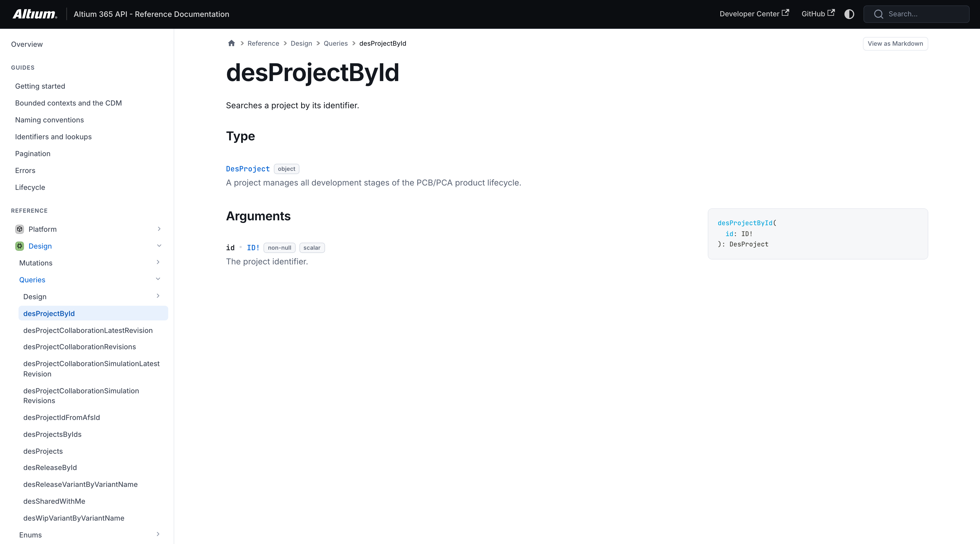Collapse the Design section chevron
Screen dimensions: 980x544
tap(159, 246)
